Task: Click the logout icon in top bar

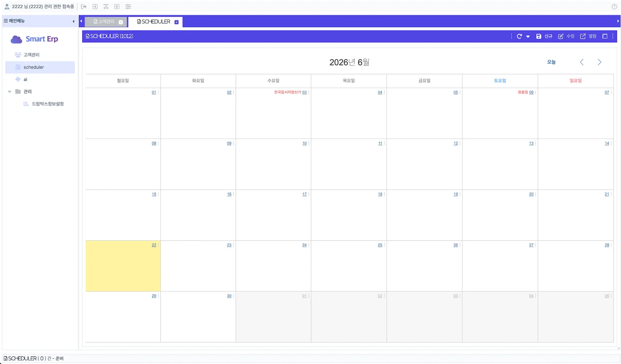Action: coord(84,7)
